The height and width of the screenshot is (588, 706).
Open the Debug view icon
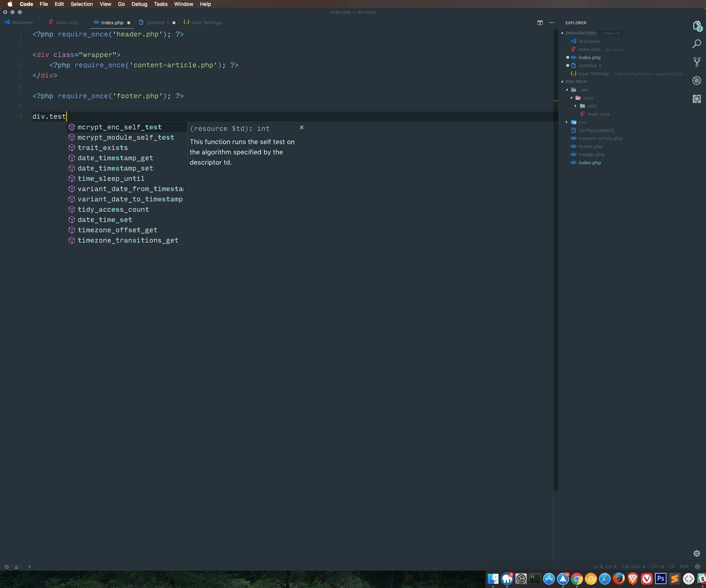pos(697,80)
